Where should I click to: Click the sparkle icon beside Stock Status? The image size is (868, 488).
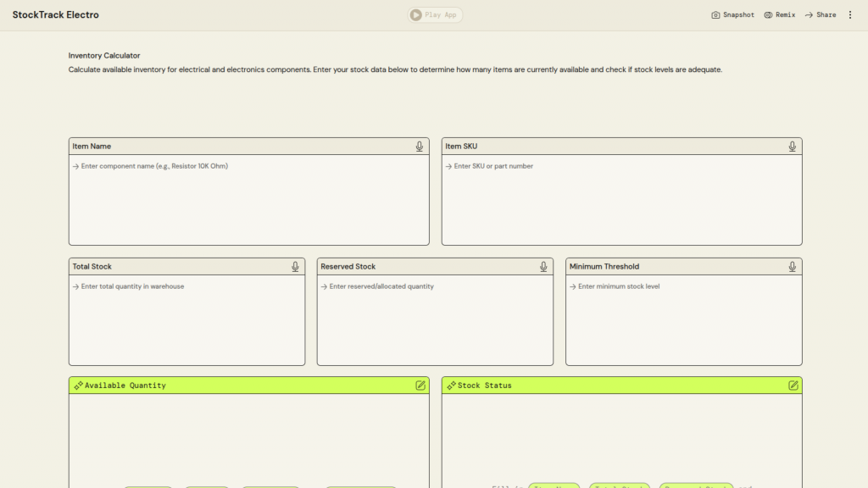click(451, 385)
